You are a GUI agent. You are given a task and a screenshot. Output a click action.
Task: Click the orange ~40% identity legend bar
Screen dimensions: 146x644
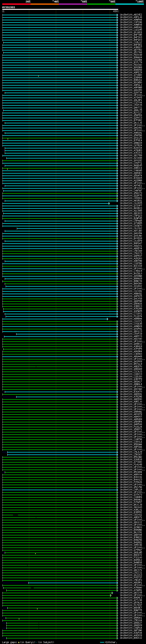45,4
